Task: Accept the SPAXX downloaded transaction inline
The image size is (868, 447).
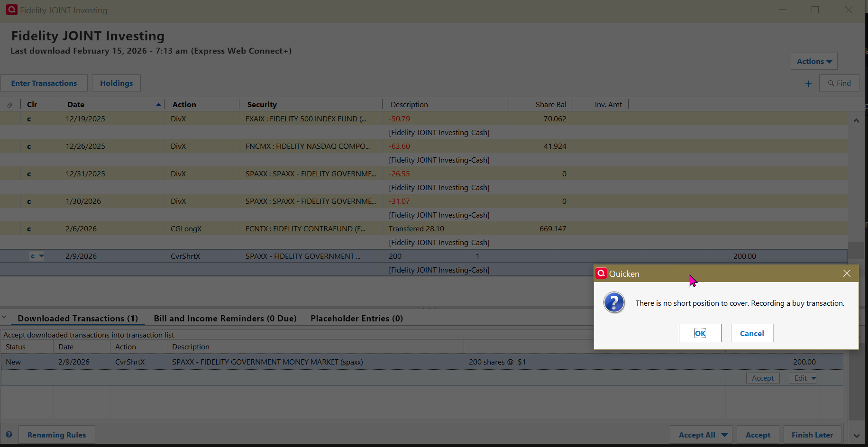Action: [763, 378]
